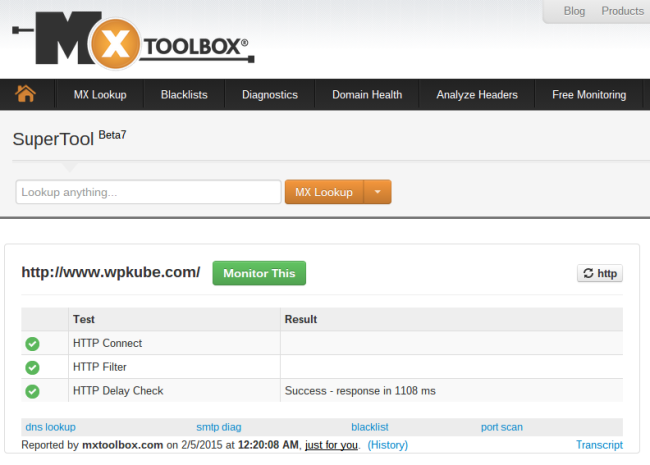Click the MxToolbox logo
This screenshot has height=465, width=650.
[x=133, y=41]
